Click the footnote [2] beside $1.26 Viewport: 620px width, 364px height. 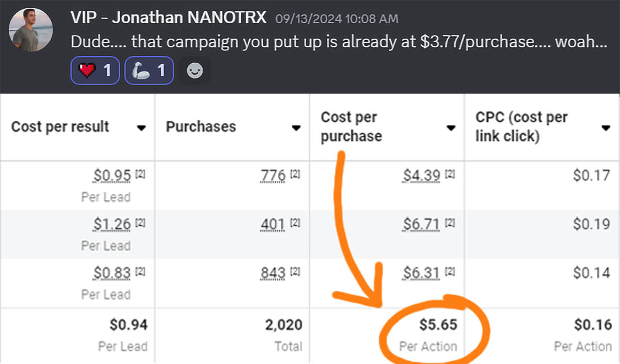[x=140, y=222]
